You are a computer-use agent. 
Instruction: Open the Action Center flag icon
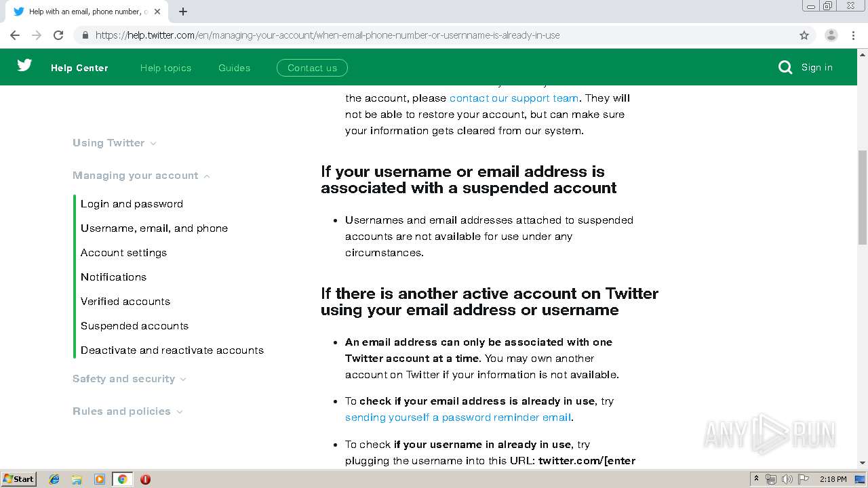[x=804, y=479]
